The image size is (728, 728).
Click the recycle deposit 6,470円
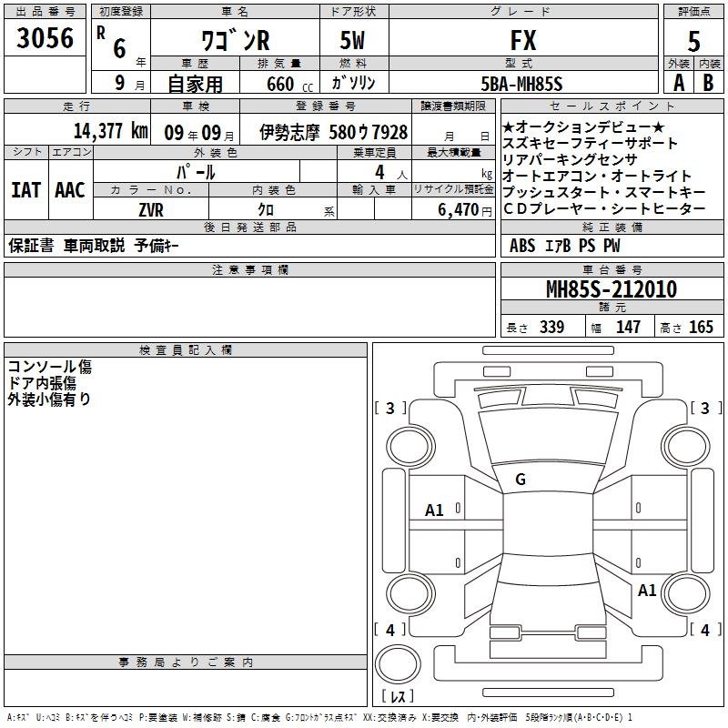point(465,210)
